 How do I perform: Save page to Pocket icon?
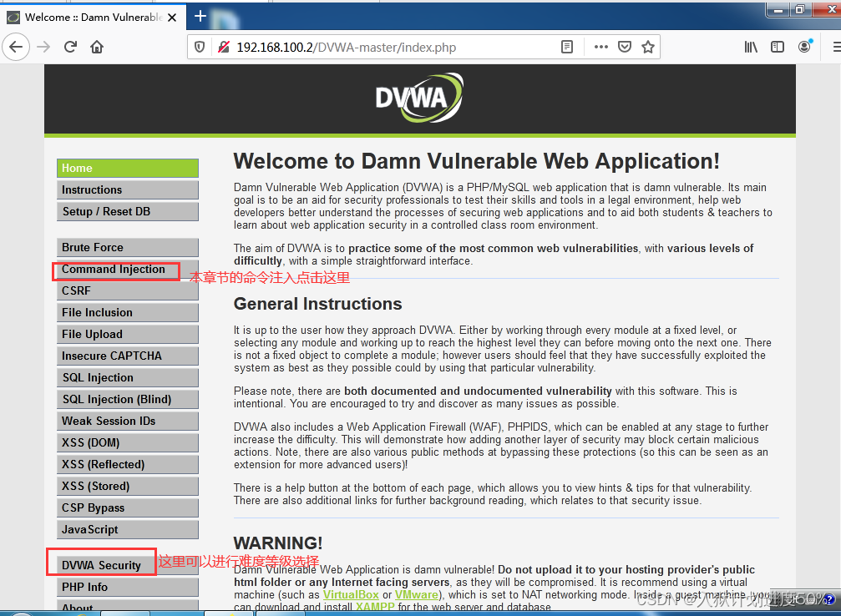click(x=625, y=48)
